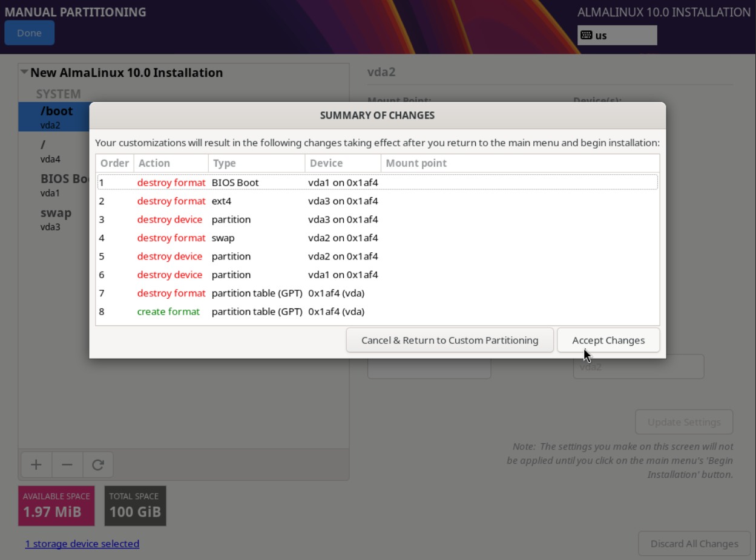Click the reload storage configuration icon
The width and height of the screenshot is (756, 560).
[98, 464]
